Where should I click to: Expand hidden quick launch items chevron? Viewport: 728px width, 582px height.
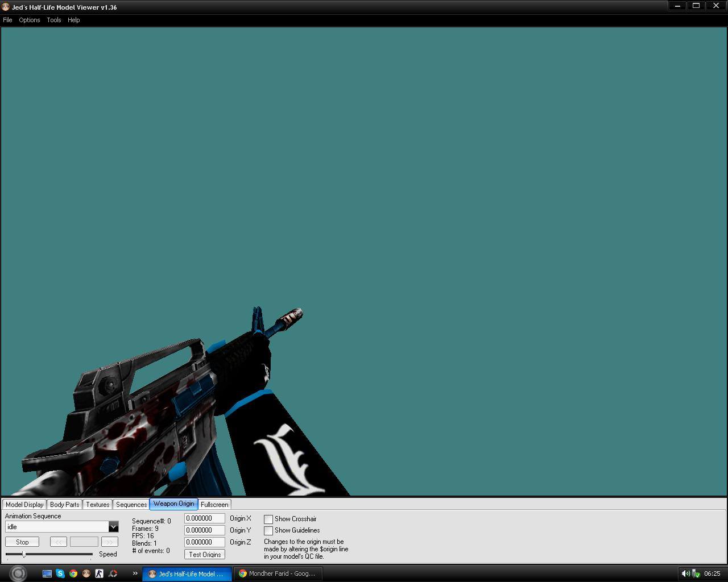point(135,573)
